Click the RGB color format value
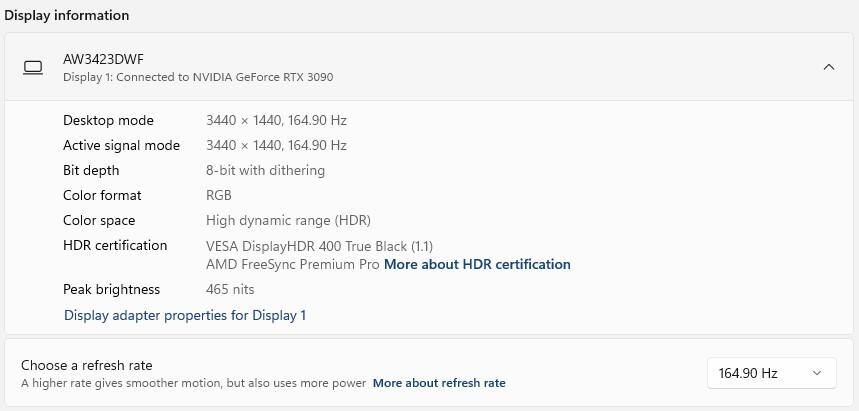This screenshot has width=859, height=411. pos(219,195)
